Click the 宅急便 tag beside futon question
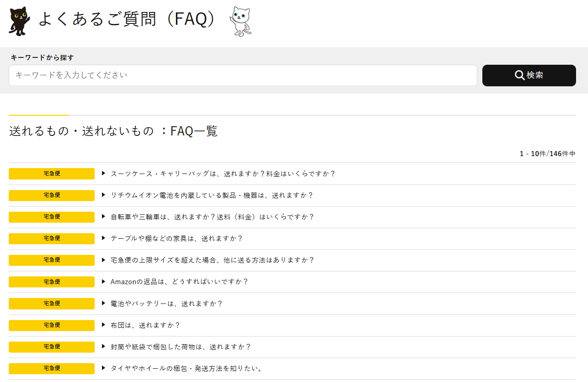588x382 pixels. (x=51, y=325)
